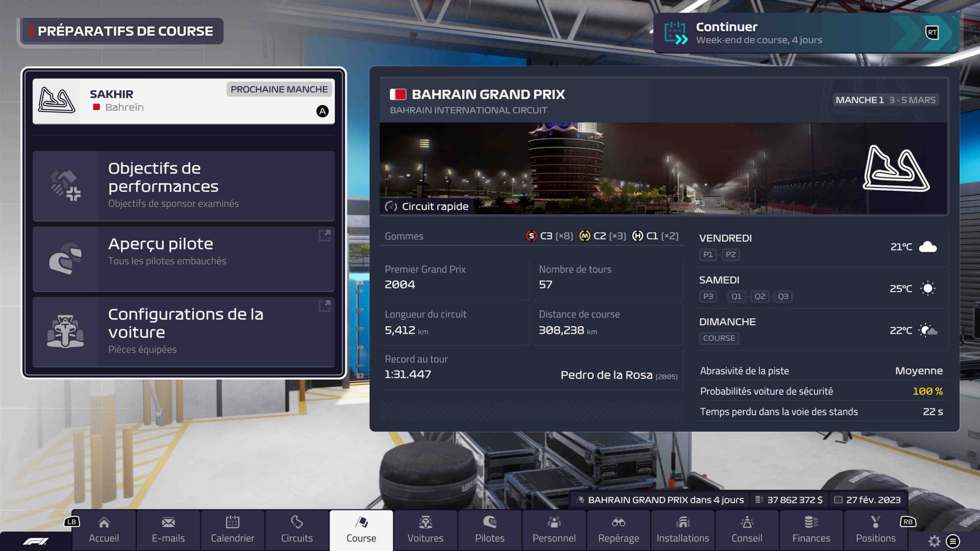Click the Q1 qualifying badge

point(737,297)
